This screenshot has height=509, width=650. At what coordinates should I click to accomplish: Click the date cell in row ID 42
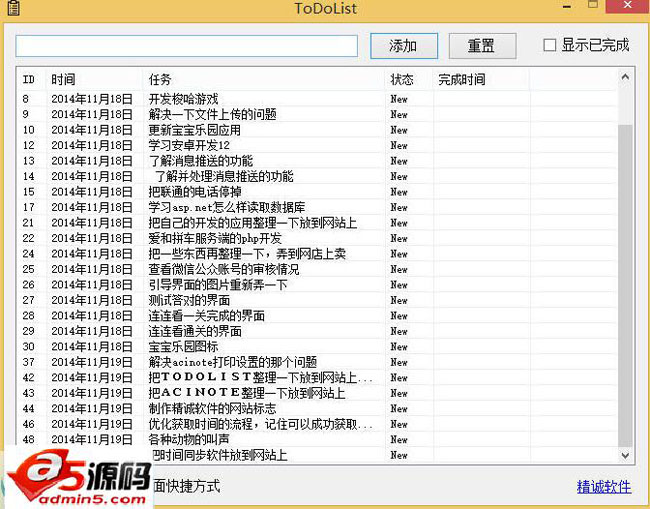[92, 378]
